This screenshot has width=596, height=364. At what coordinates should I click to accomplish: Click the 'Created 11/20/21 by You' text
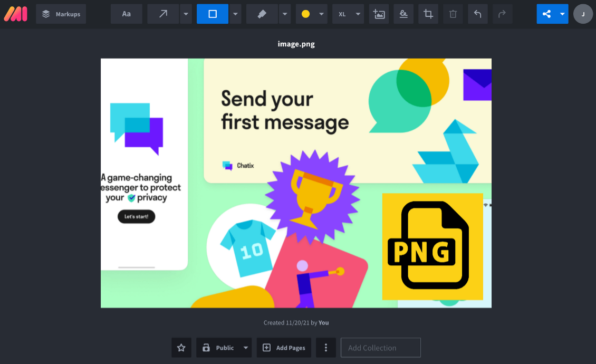click(296, 322)
